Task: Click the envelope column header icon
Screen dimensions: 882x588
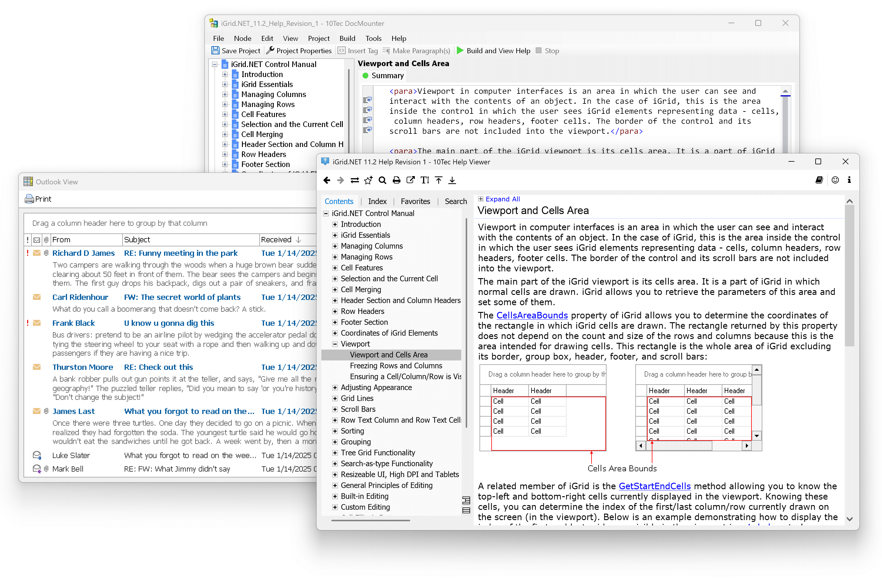Action: [x=37, y=240]
